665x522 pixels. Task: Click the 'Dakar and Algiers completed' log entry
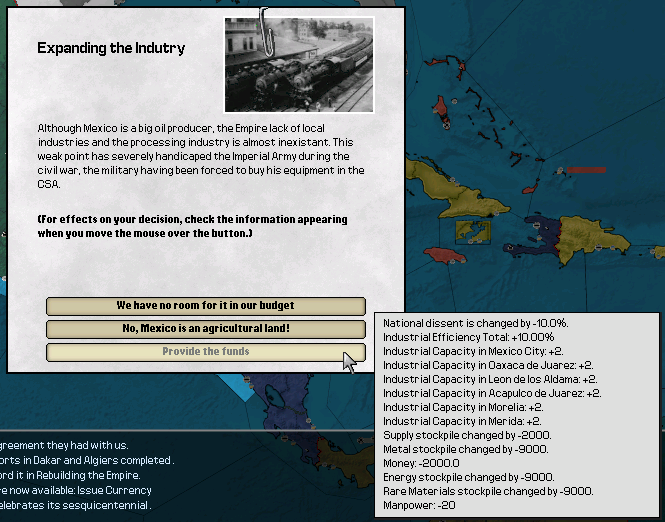[87, 461]
